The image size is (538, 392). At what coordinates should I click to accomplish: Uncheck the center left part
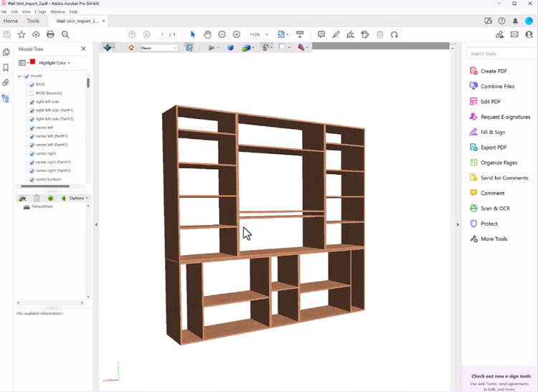(32, 128)
